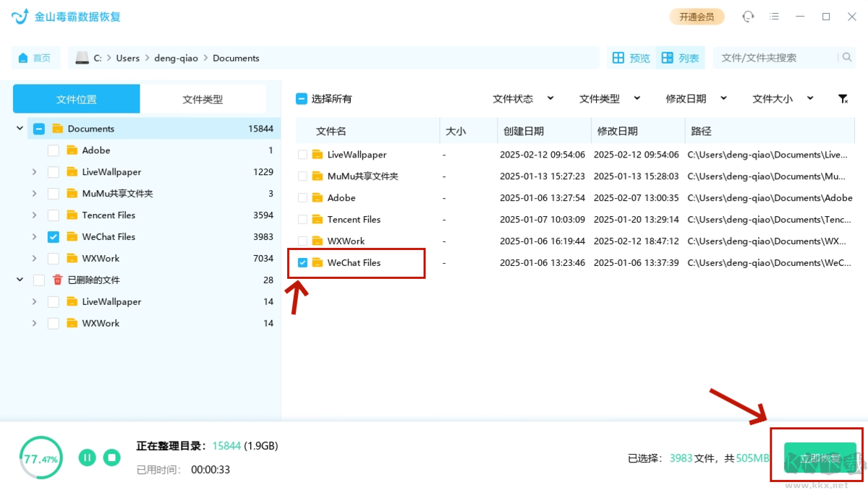The width and height of the screenshot is (868, 490).
Task: Click the customer service headset icon
Action: [748, 17]
